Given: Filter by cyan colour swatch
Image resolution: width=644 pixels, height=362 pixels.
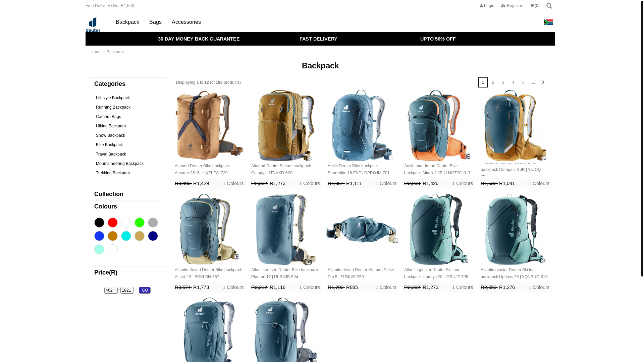Looking at the screenshot, I should click(x=126, y=236).
